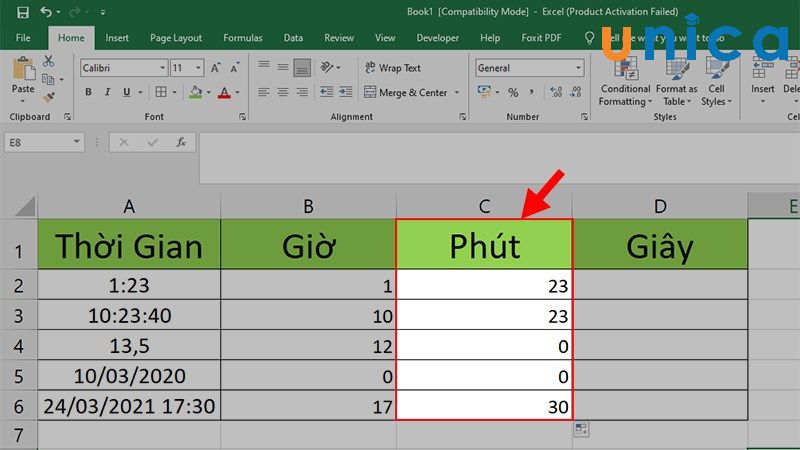The width and height of the screenshot is (800, 450).
Task: Select column C header
Action: (484, 206)
